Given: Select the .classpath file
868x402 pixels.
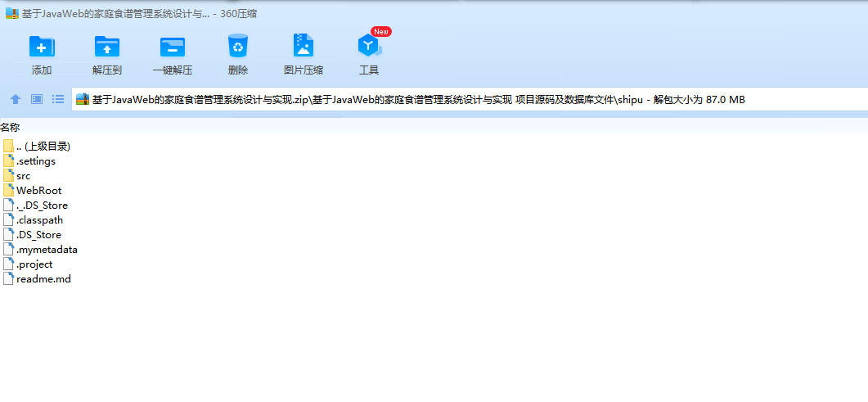Looking at the screenshot, I should tap(33, 219).
